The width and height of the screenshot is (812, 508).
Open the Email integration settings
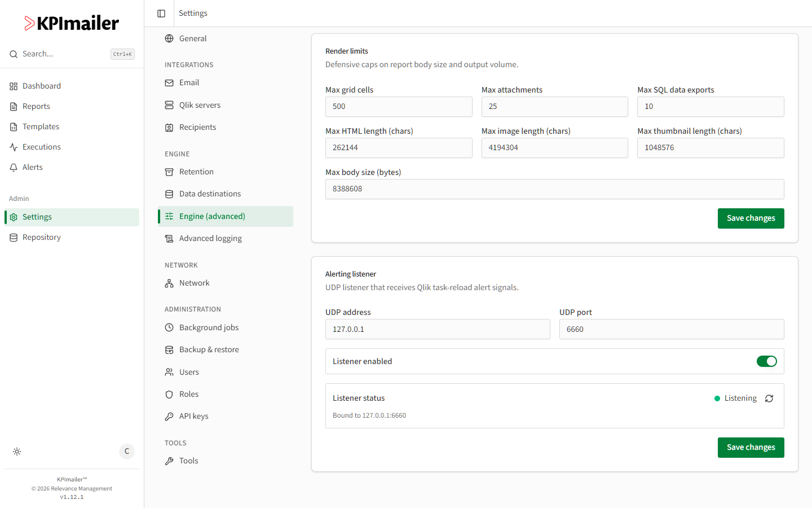point(226,83)
